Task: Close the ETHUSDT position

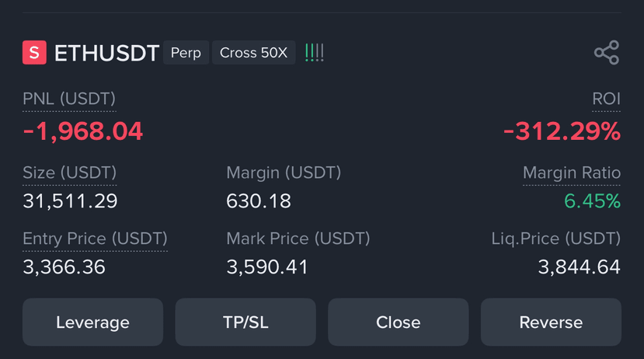Action: (399, 322)
